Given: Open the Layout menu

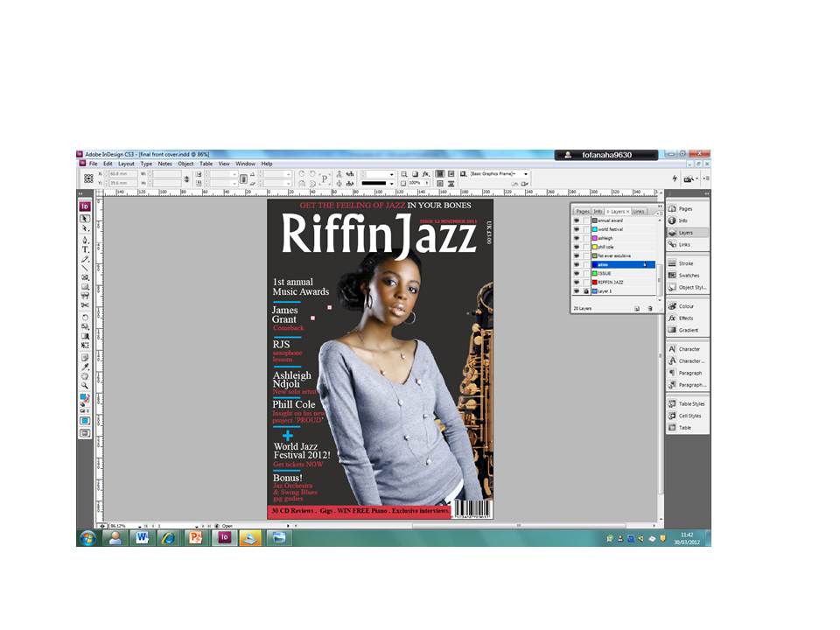Looking at the screenshot, I should click(126, 164).
